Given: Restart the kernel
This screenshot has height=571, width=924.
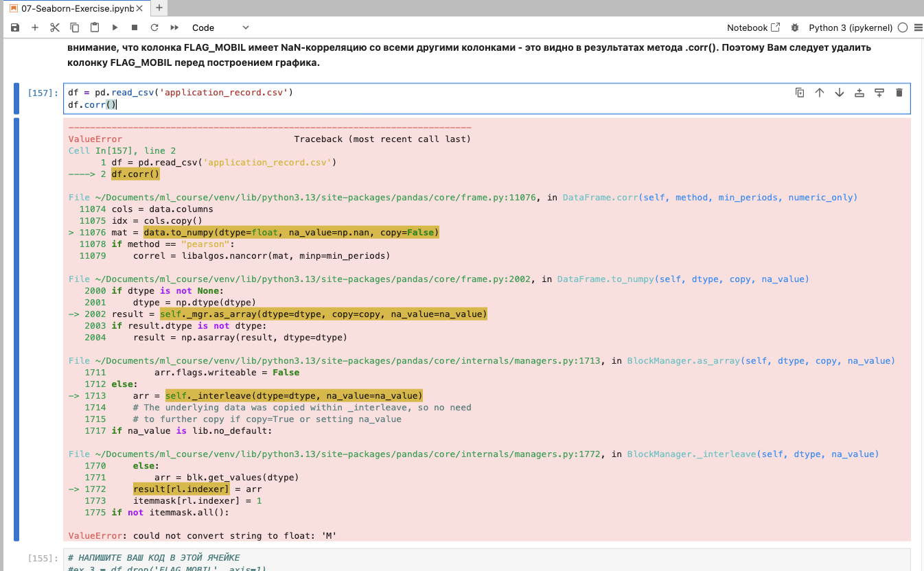Looking at the screenshot, I should 154,27.
